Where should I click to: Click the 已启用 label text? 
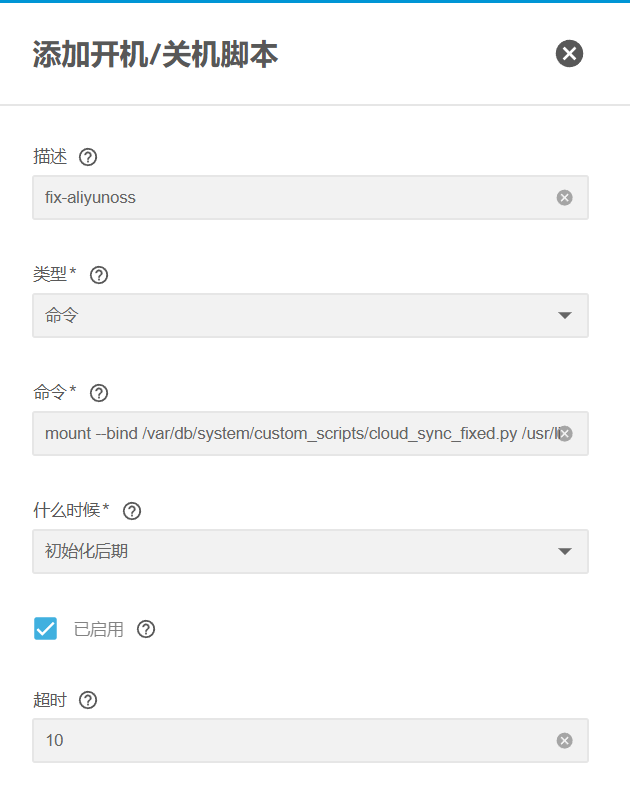click(x=98, y=629)
